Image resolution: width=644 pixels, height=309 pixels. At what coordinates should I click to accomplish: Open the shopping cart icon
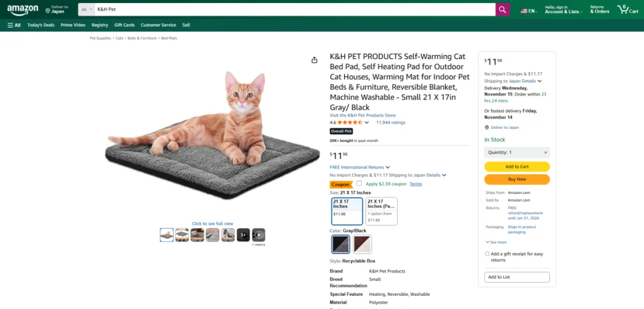point(628,10)
